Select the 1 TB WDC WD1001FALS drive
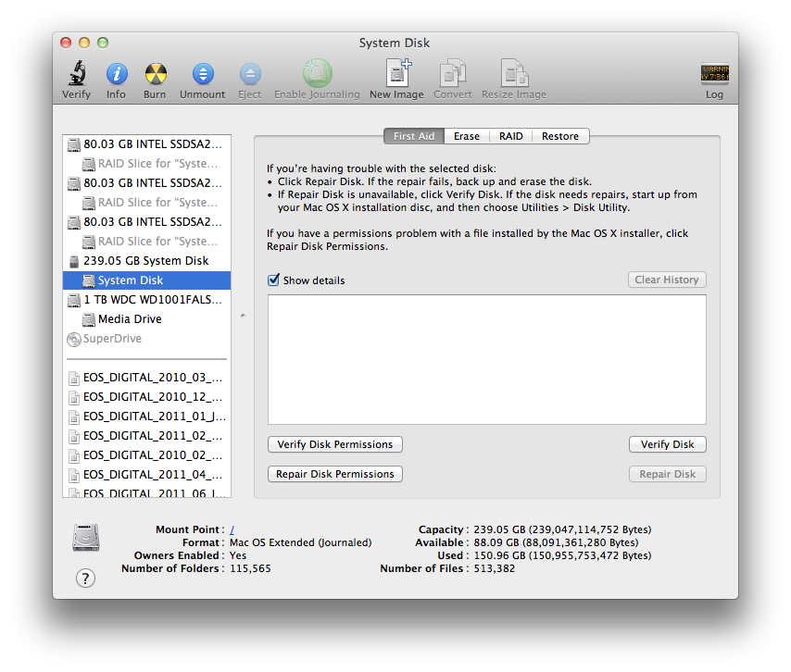The width and height of the screenshot is (791, 672). [146, 300]
